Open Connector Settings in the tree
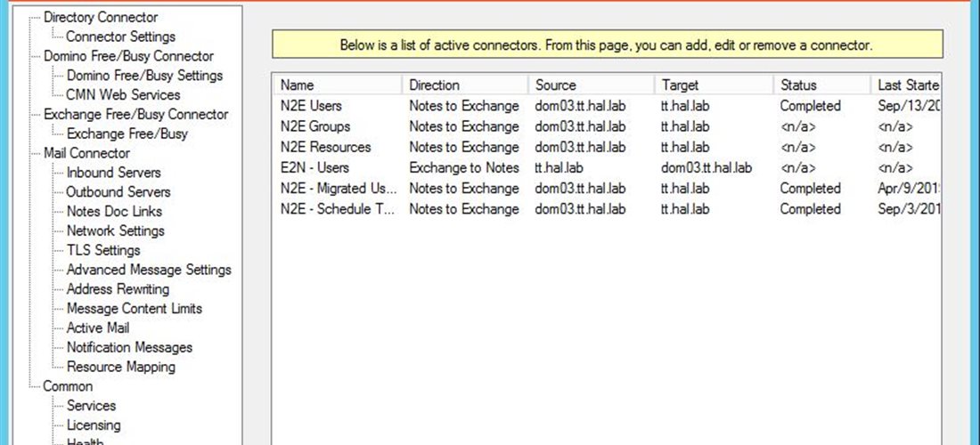This screenshot has width=980, height=445. (120, 36)
